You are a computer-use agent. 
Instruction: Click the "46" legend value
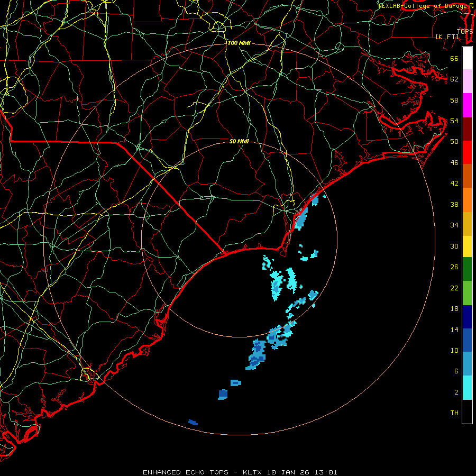(x=454, y=163)
